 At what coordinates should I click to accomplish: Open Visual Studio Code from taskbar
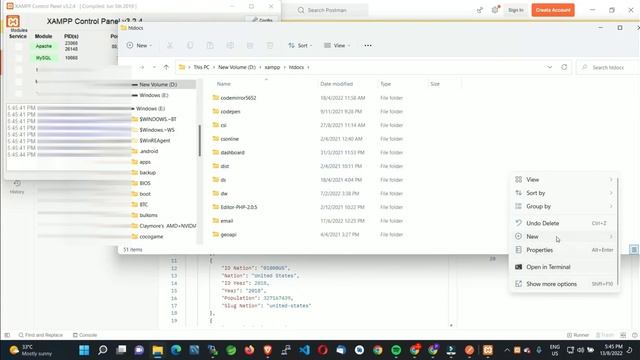(x=304, y=350)
